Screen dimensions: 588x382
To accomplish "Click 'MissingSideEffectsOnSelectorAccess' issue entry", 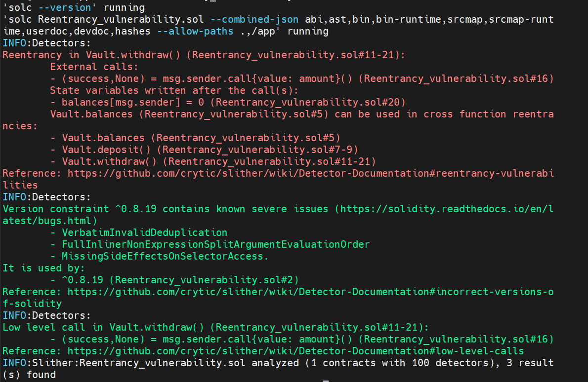I will 165,256.
